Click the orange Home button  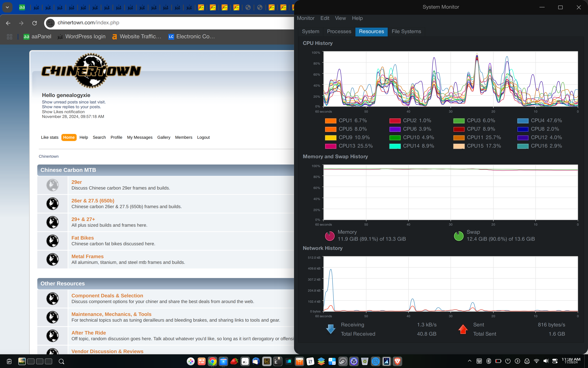point(69,137)
